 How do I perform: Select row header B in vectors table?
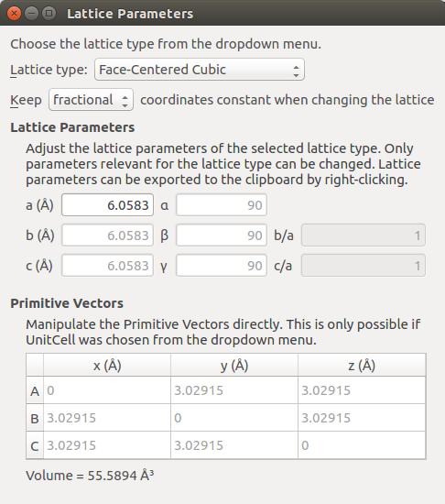tap(35, 418)
